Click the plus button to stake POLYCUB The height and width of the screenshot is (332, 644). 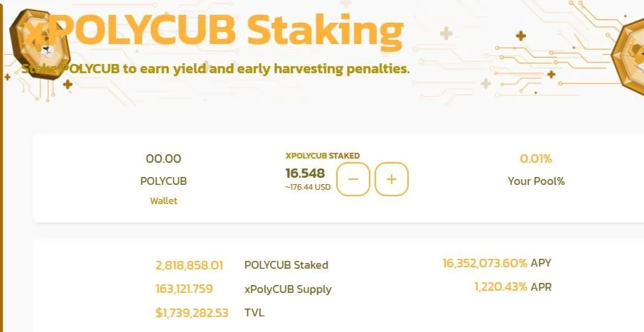392,179
